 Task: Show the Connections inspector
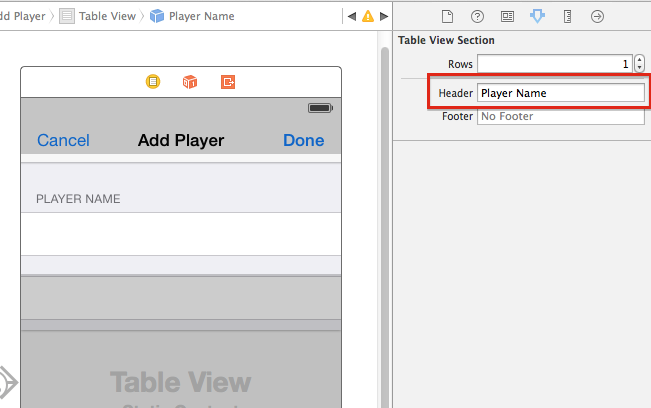[x=597, y=16]
